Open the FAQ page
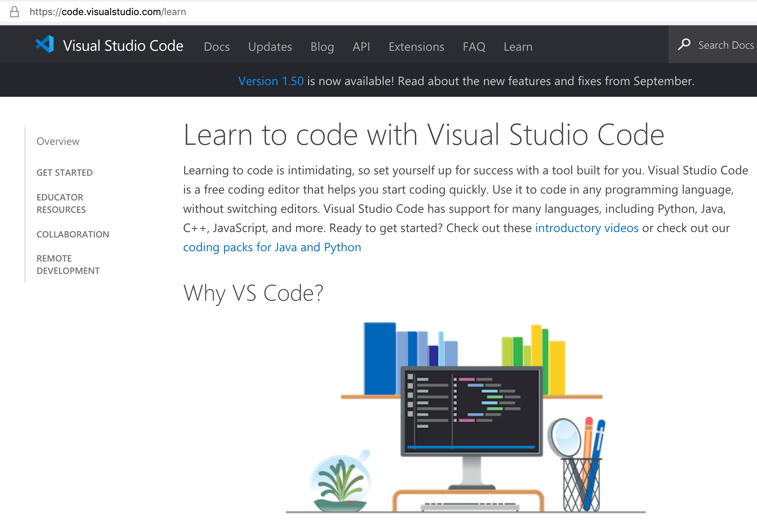Image resolution: width=757 pixels, height=532 pixels. (474, 47)
